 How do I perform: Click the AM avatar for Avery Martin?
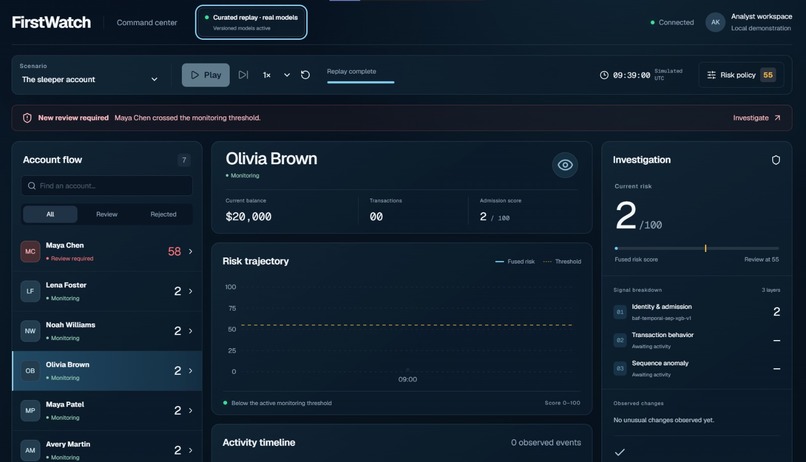[x=30, y=450]
